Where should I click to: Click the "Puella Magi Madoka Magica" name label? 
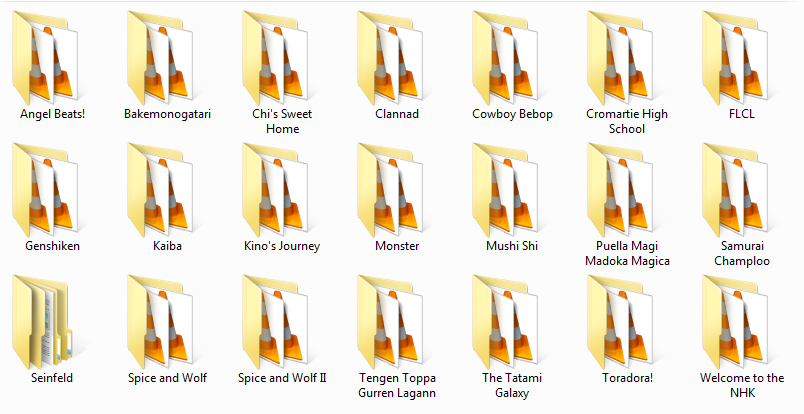[627, 253]
